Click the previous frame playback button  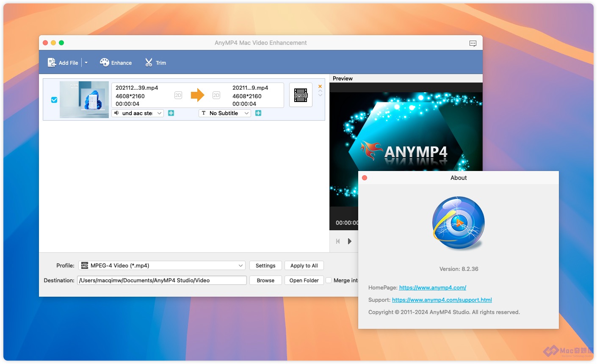(338, 241)
